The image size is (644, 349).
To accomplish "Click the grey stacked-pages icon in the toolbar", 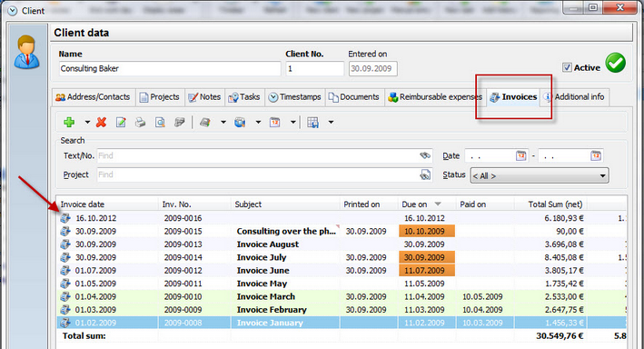I will [180, 122].
